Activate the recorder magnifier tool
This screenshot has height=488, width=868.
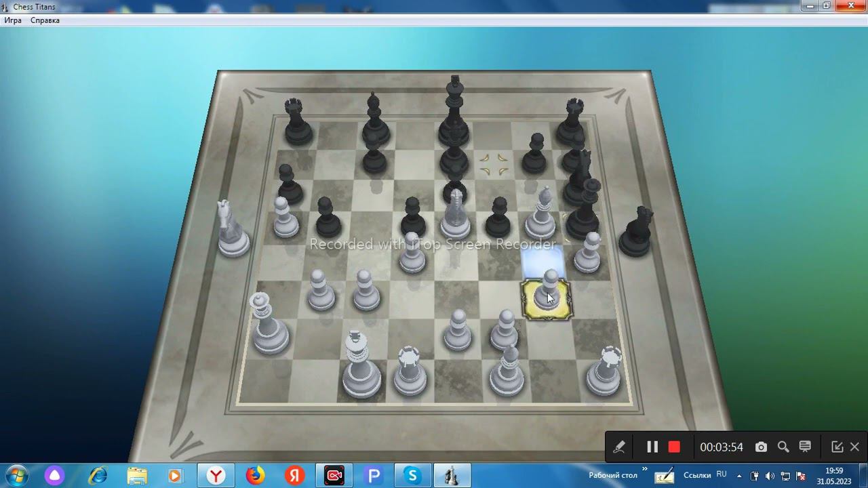(x=783, y=447)
